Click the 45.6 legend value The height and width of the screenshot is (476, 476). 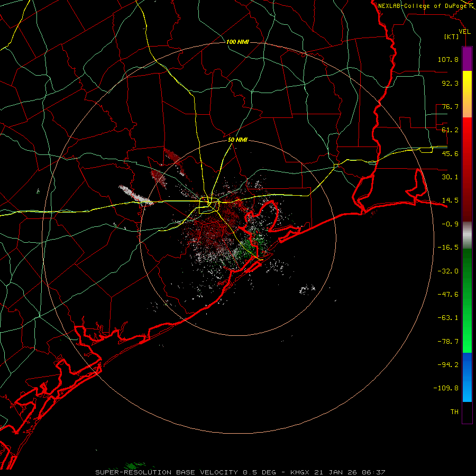pos(450,153)
